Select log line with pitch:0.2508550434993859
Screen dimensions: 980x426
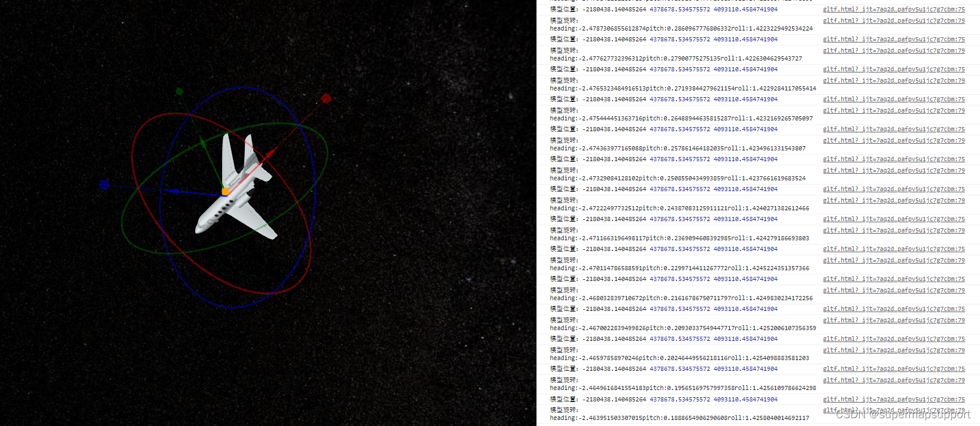678,178
